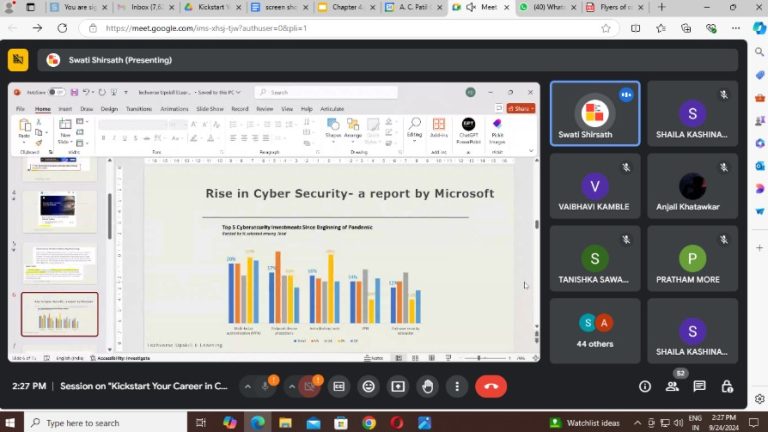Click the Present now screen share icon
Screen dimensions: 768x432
pos(398,386)
